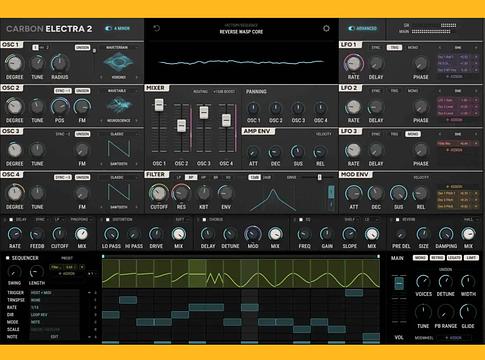The height and width of the screenshot is (360, 485).
Task: Click the LFO 2 Phase knob
Action: 421,107
